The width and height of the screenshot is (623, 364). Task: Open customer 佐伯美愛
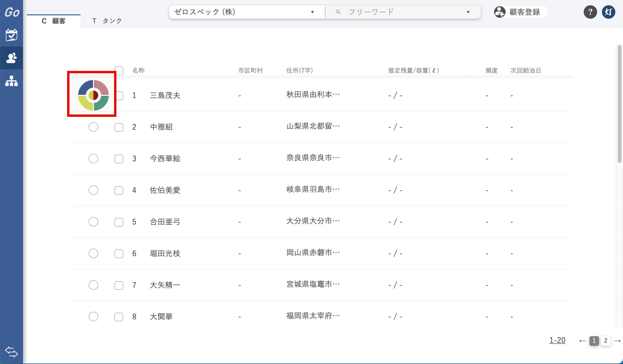pos(165,190)
